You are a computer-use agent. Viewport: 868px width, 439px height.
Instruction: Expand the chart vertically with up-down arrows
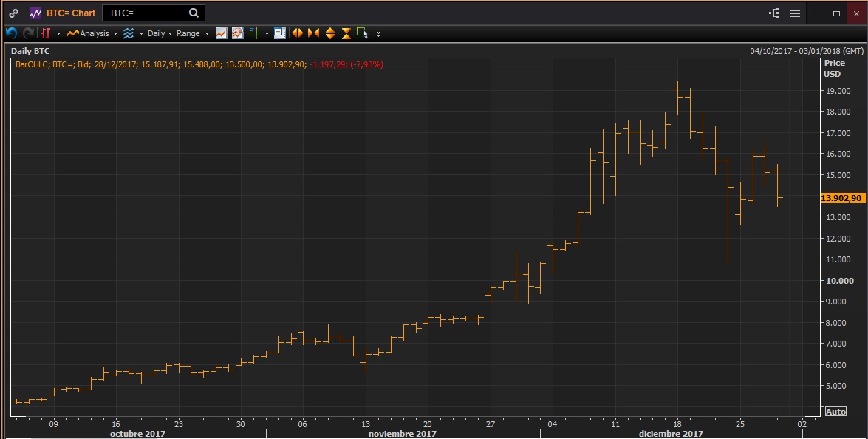coord(330,33)
